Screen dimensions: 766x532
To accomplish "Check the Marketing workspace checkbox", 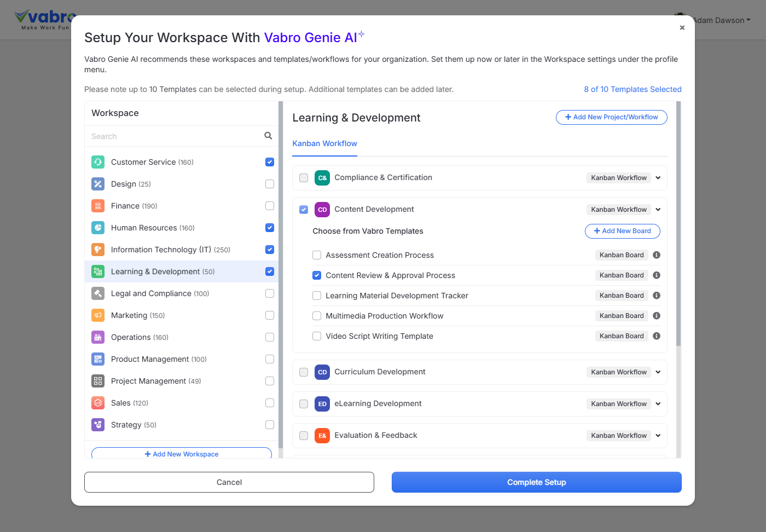I will click(x=270, y=315).
